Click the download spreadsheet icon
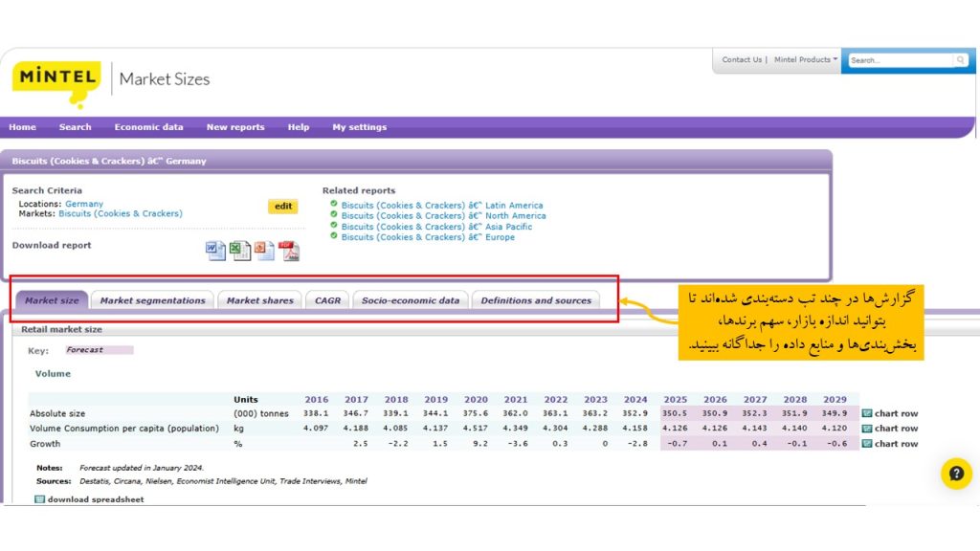 (39, 499)
